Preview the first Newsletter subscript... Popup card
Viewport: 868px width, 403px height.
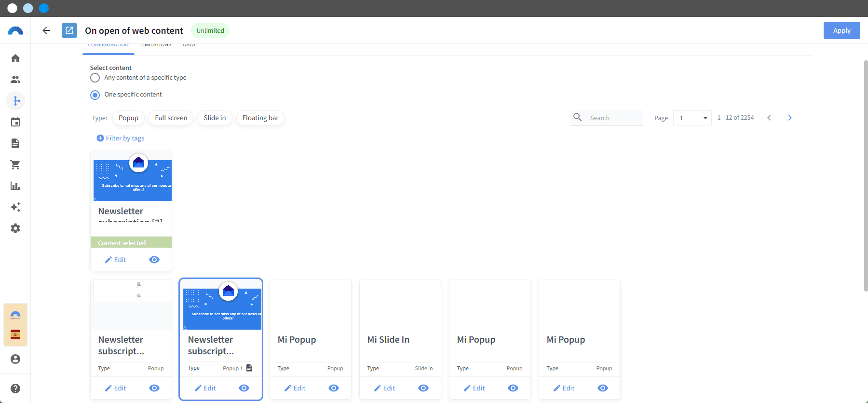tap(154, 388)
